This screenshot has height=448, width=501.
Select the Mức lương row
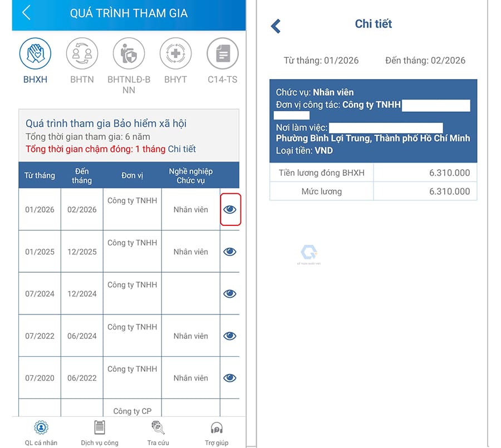pyautogui.click(x=373, y=191)
